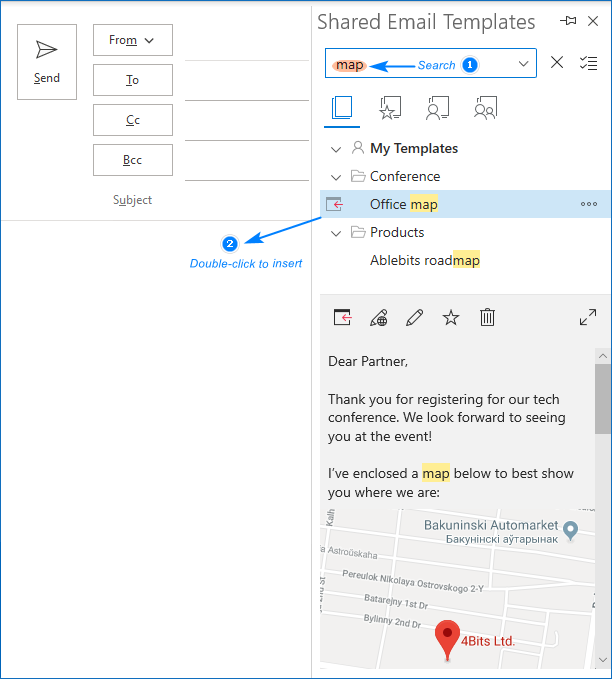Delete the template using trash icon
The height and width of the screenshot is (679, 612).
pos(487,318)
